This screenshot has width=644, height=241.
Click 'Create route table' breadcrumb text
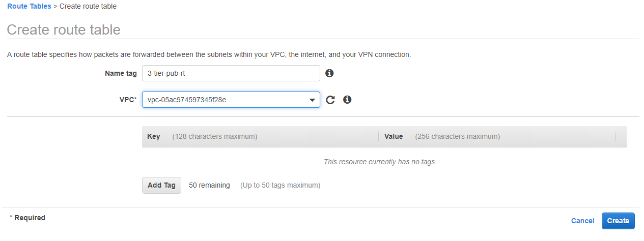(x=88, y=6)
